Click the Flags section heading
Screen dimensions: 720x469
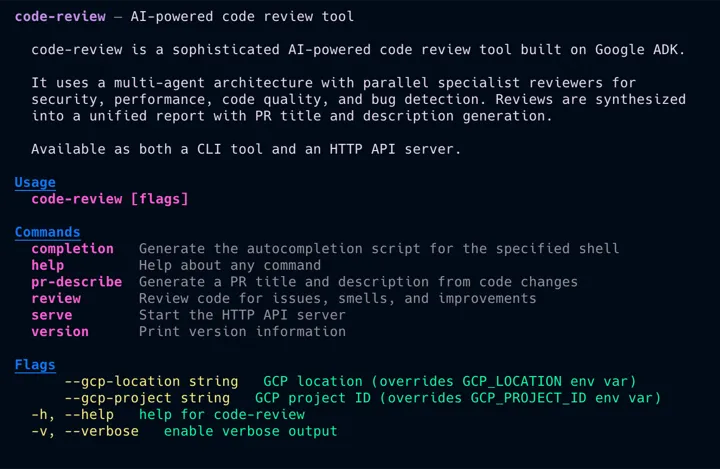point(35,365)
